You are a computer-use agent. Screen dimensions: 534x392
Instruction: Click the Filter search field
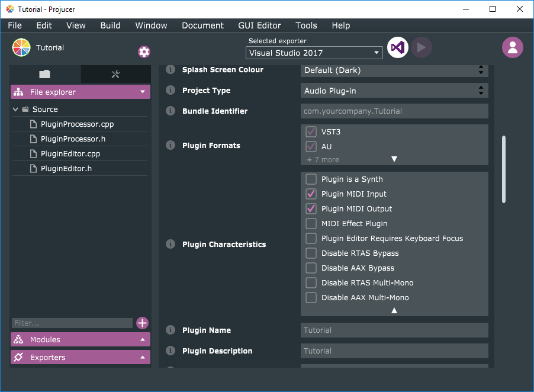72,323
